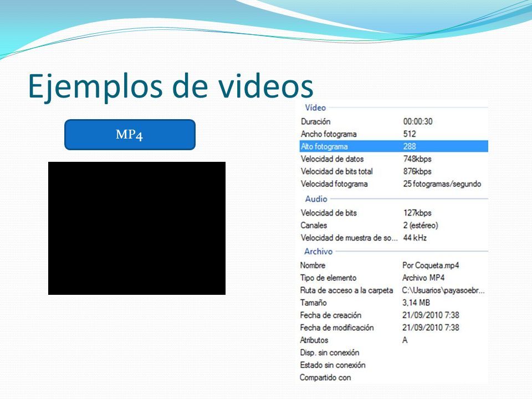Select the 'Fecha de modificación' label

coord(337,328)
